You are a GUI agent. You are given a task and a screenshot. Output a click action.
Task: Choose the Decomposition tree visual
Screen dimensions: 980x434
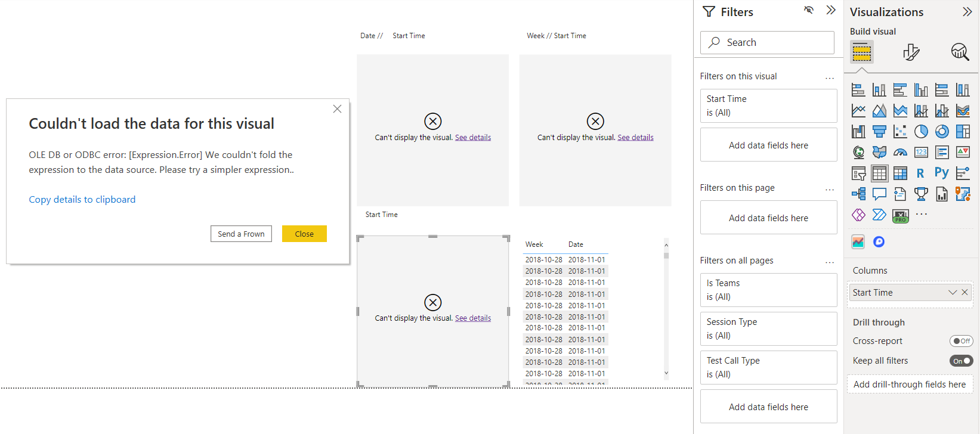tap(858, 194)
